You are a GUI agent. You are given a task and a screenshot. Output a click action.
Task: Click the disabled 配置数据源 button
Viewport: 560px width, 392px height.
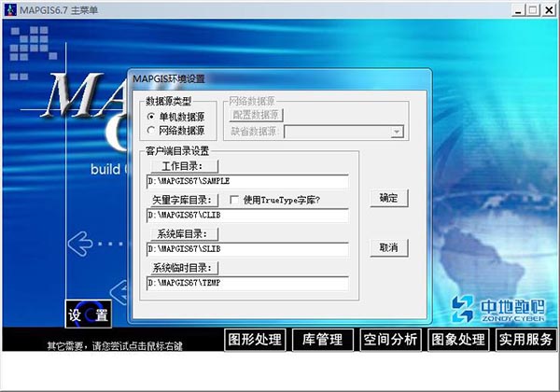click(x=256, y=115)
